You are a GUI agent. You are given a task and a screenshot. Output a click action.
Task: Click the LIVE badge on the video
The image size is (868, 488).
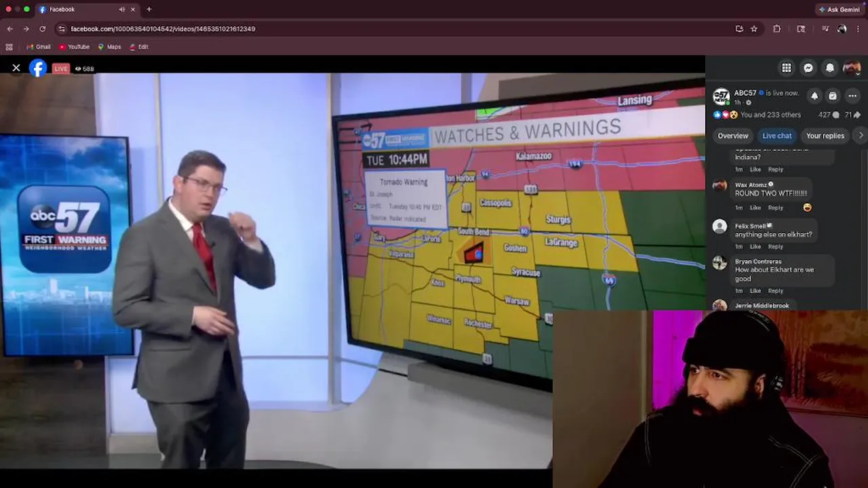(x=61, y=68)
